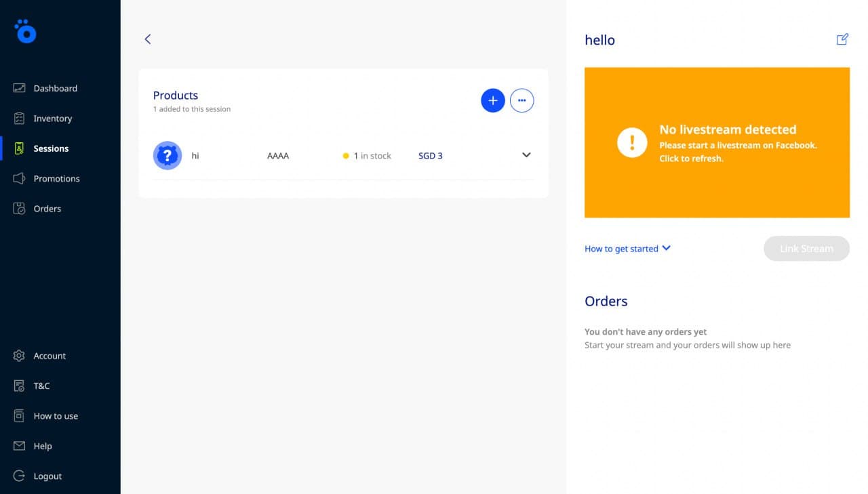Refresh the No livestream detected banner
Image resolution: width=868 pixels, height=494 pixels.
[x=717, y=143]
